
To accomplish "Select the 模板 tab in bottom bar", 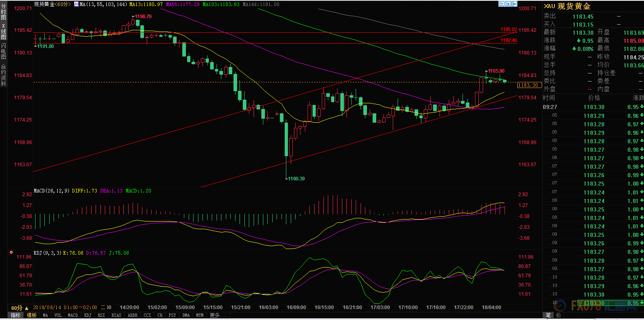I will click(x=32, y=315).
